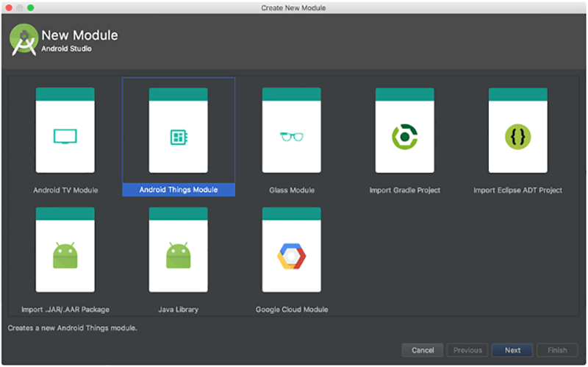Screen dimensions: 588x367
Task: Click the 'Import Eclipse ADT Project' label
Action: (518, 190)
